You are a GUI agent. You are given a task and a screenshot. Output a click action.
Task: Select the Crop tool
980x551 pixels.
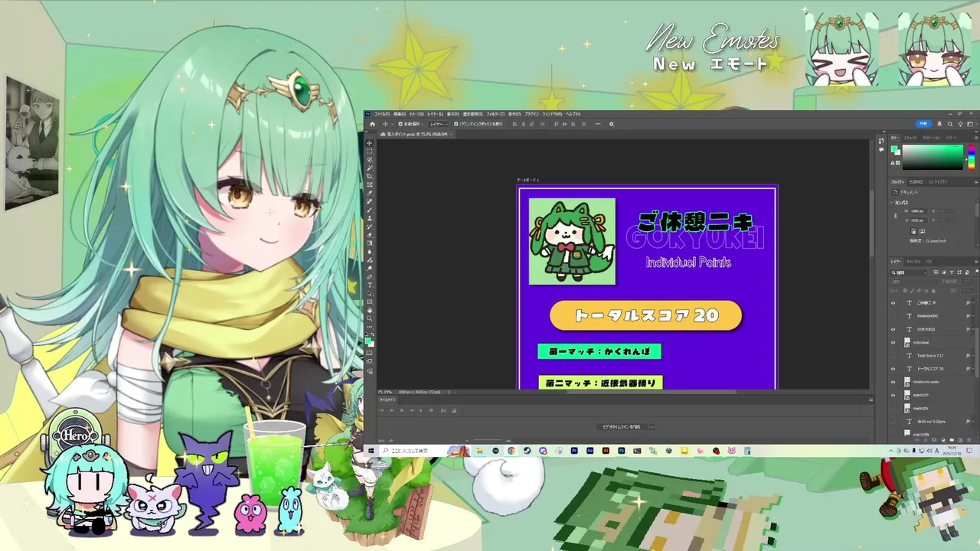[370, 176]
